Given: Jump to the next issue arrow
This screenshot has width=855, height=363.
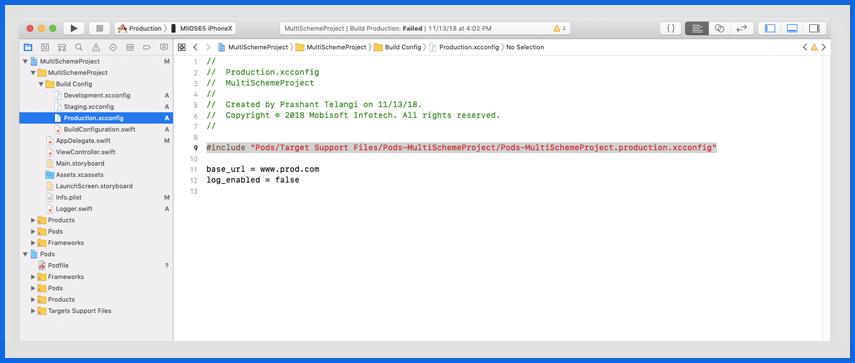Looking at the screenshot, I should click(823, 47).
